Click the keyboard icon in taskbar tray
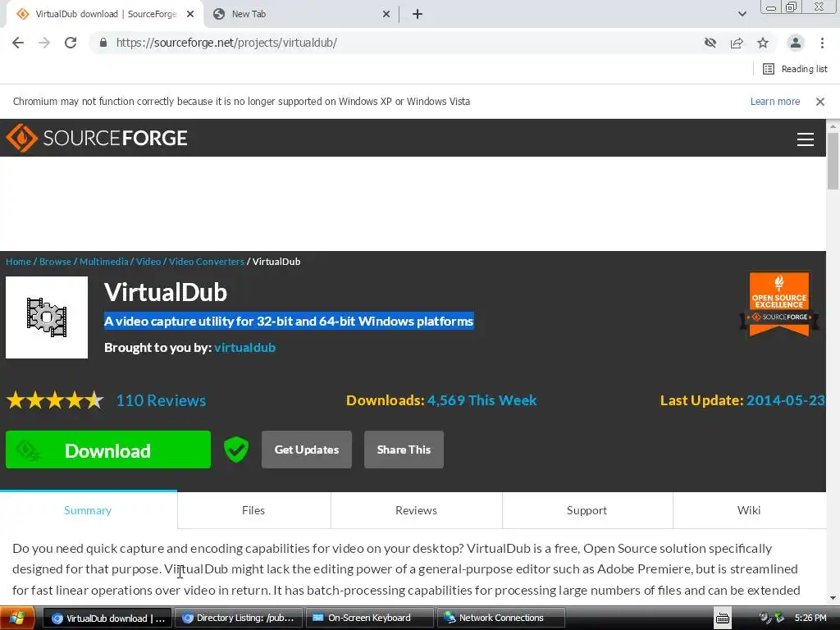 723,619
